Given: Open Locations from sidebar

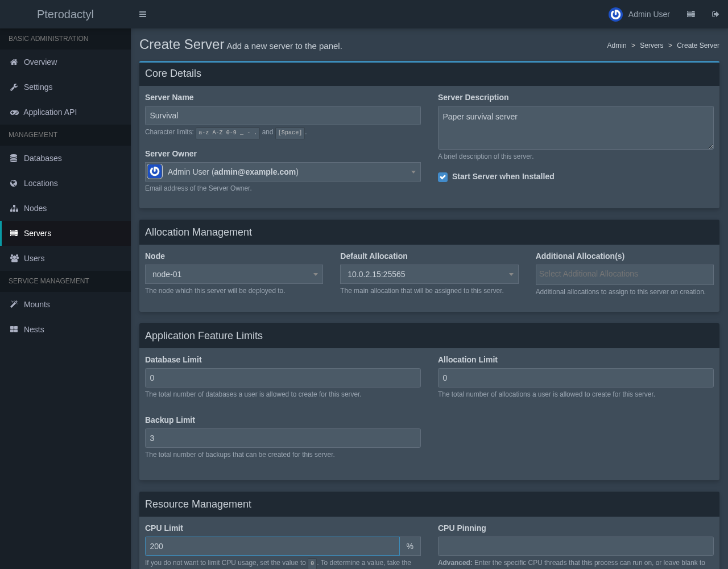Looking at the screenshot, I should coord(65,183).
